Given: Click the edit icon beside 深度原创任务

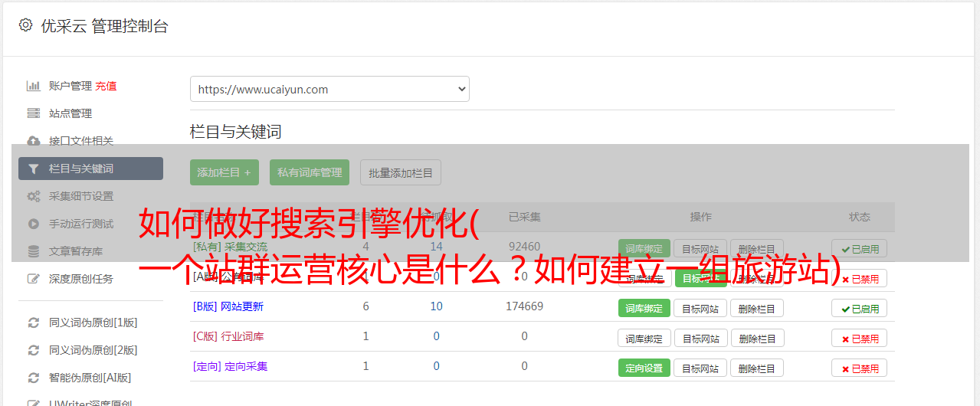Looking at the screenshot, I should [x=34, y=279].
